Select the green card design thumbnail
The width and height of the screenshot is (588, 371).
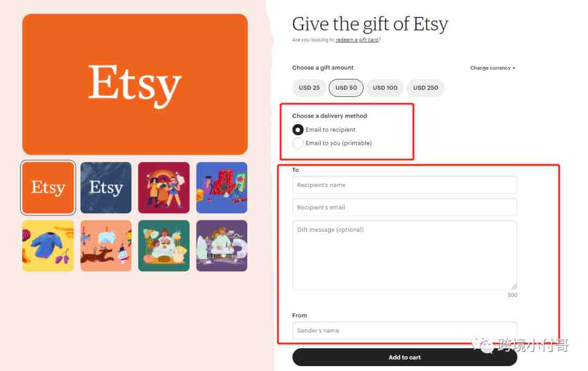(164, 246)
